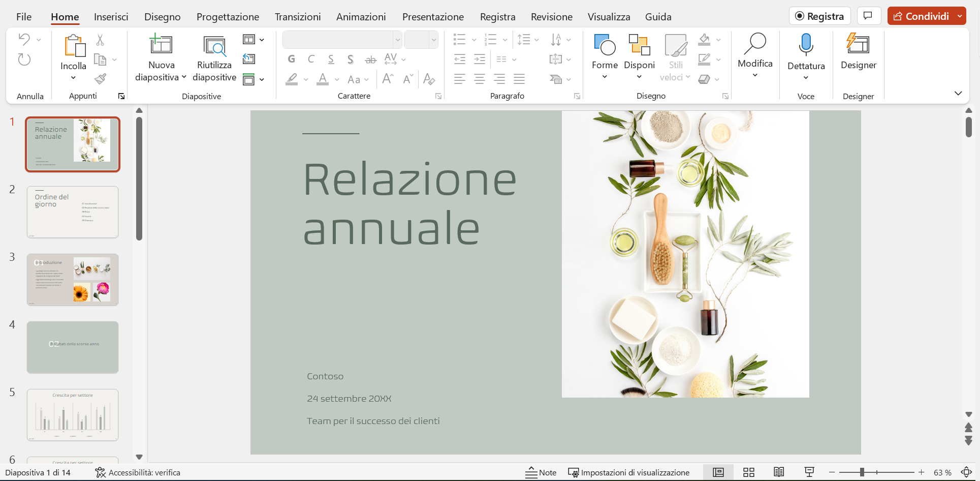Click the Reset slide icon
980x481 pixels.
249,59
